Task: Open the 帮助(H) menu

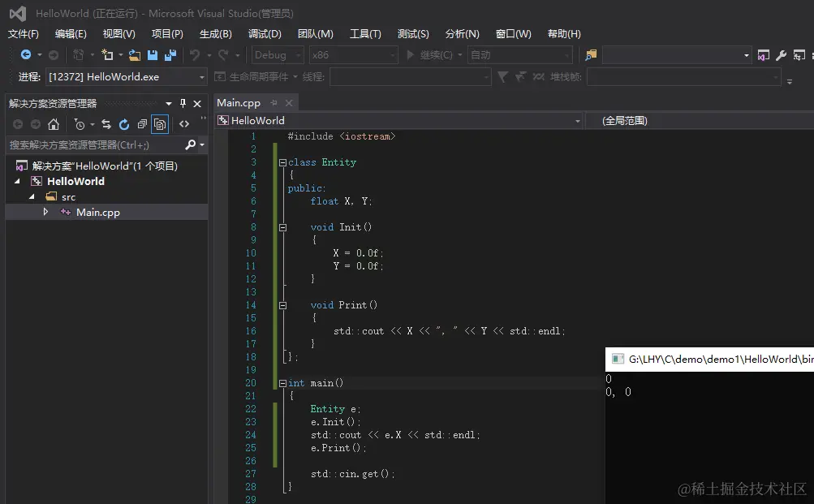Action: point(564,34)
